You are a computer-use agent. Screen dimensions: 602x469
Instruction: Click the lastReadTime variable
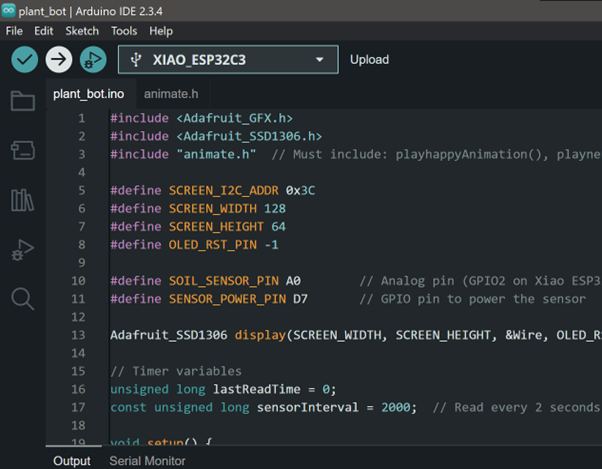point(257,389)
